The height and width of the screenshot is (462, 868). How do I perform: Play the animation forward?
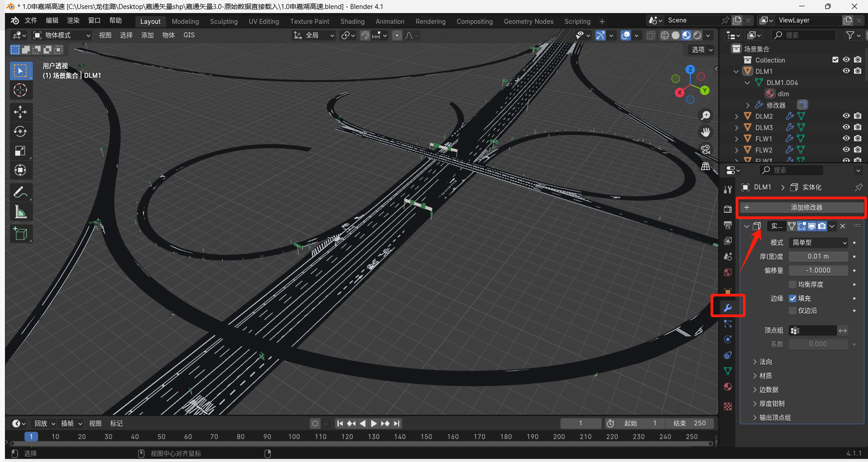[x=373, y=423]
